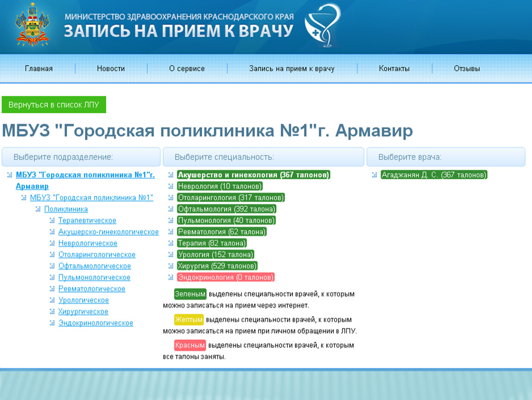The width and height of the screenshot is (532, 400).
Task: Choose Хирургия (529 талонов)
Action: click(x=217, y=266)
